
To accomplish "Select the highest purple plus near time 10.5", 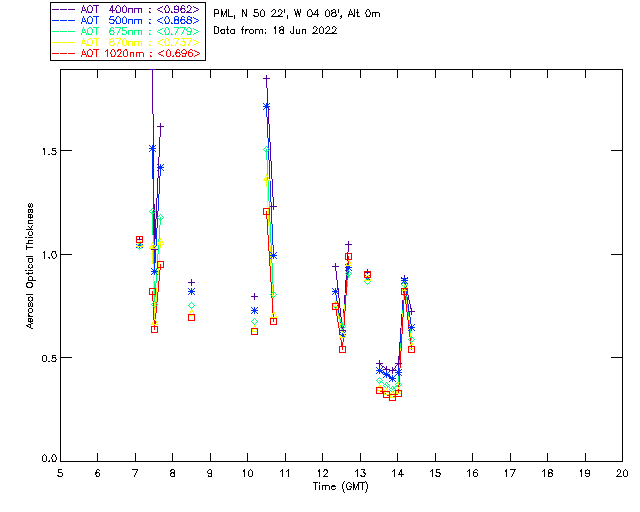I will tap(266, 78).
